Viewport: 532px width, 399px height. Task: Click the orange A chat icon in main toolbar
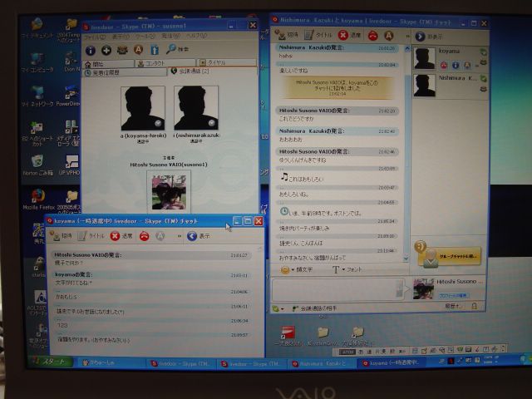tap(138, 50)
